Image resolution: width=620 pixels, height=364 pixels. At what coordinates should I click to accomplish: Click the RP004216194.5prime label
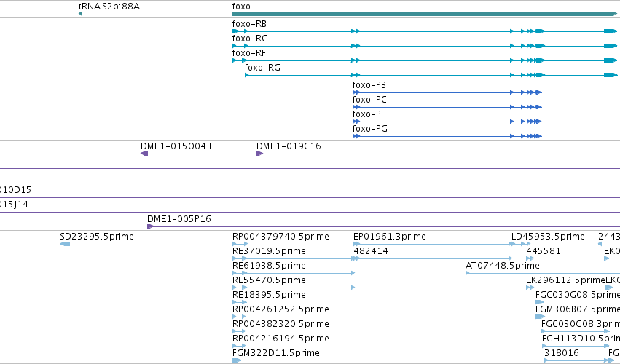[x=280, y=339]
